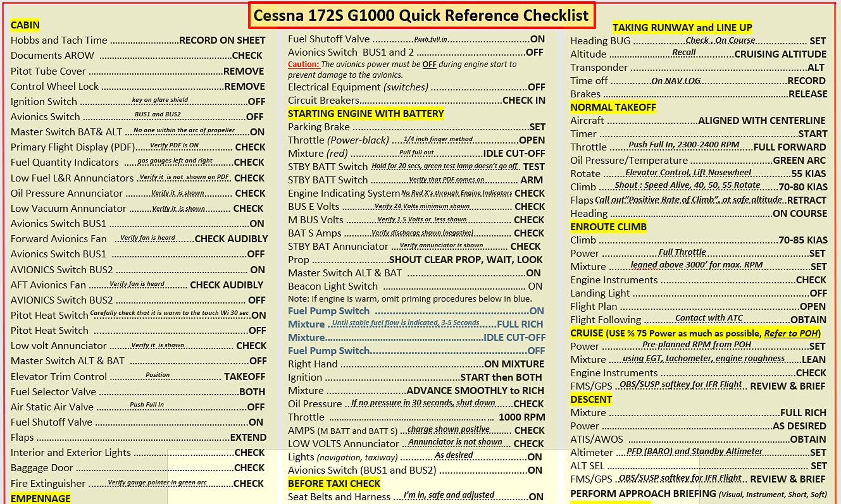The width and height of the screenshot is (841, 504).
Task: Select the underlined "Refer to POH" text
Action: 791,333
